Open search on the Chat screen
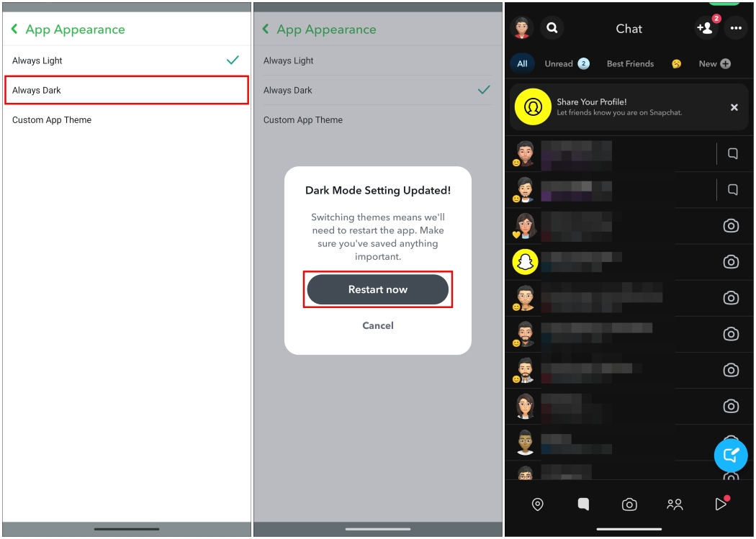756x539 pixels. 552,27
